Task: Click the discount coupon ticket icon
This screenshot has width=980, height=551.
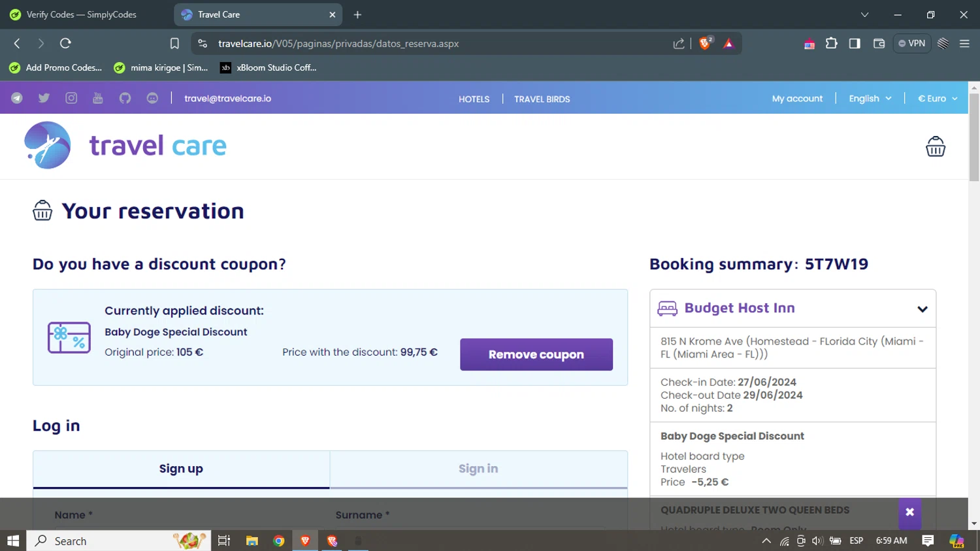Action: 69,337
